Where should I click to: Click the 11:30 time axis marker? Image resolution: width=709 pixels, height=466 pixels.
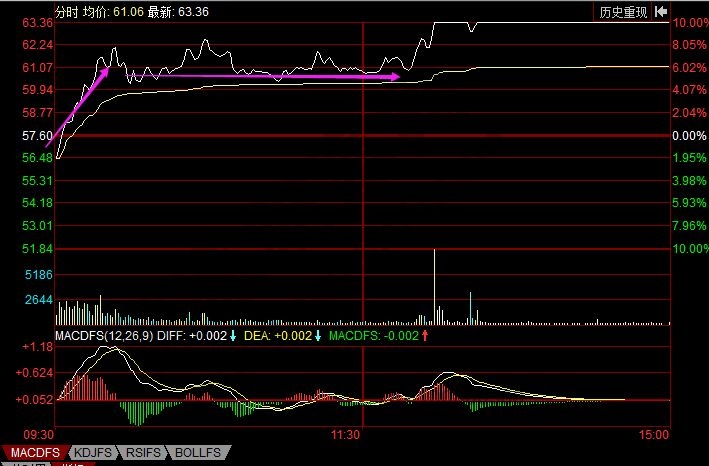coord(345,436)
